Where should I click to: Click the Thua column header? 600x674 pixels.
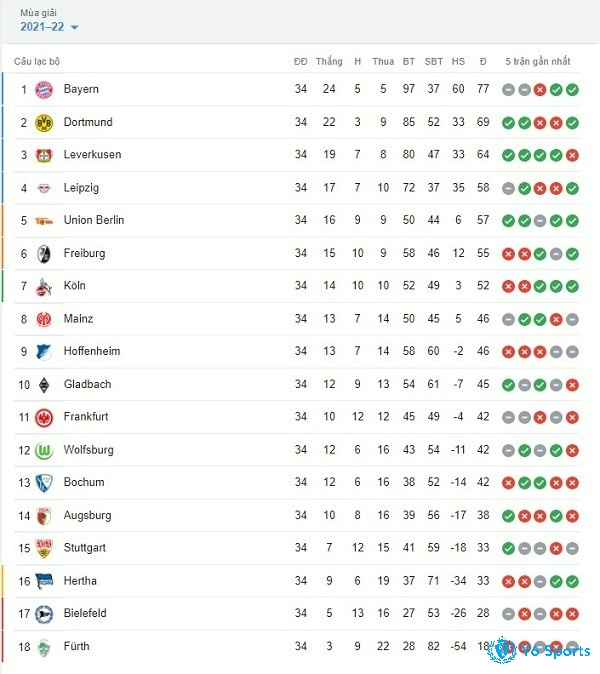pyautogui.click(x=383, y=61)
